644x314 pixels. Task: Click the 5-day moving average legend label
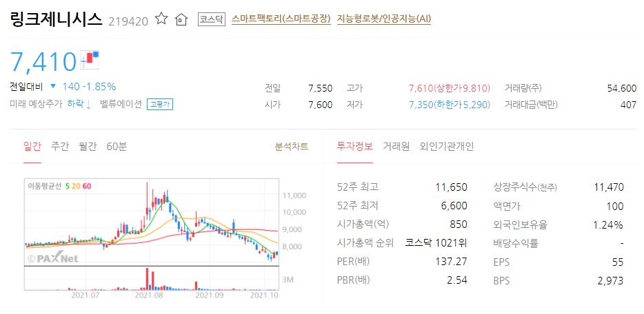pos(68,187)
